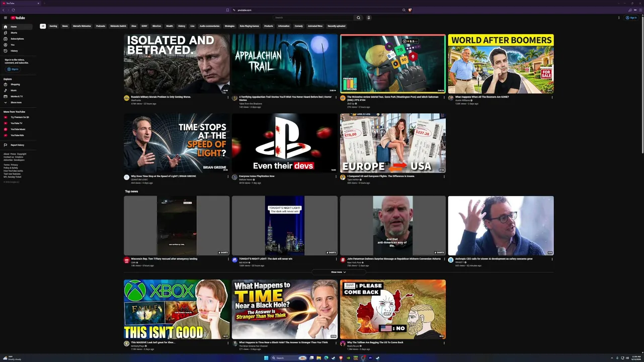Viewport: 644px width, 362px height.
Task: Open History in the sidebar
Action: click(17, 51)
